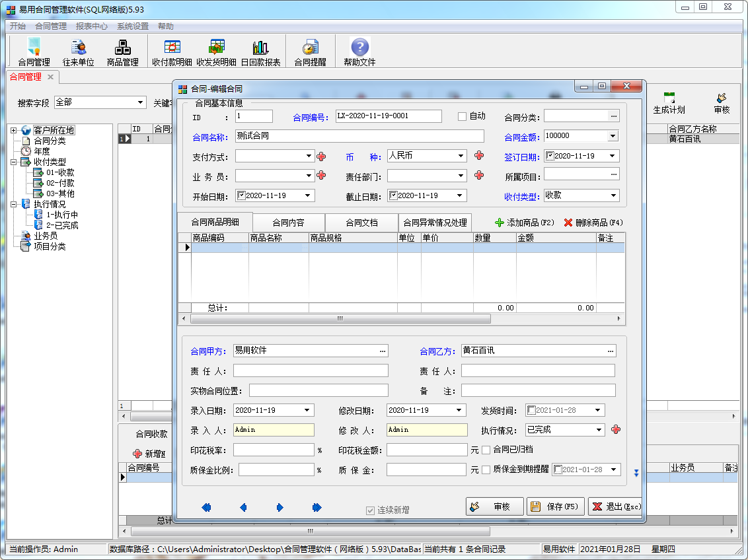Image resolution: width=748 pixels, height=560 pixels.
Task: Open 报表中心 menu
Action: pos(92,26)
